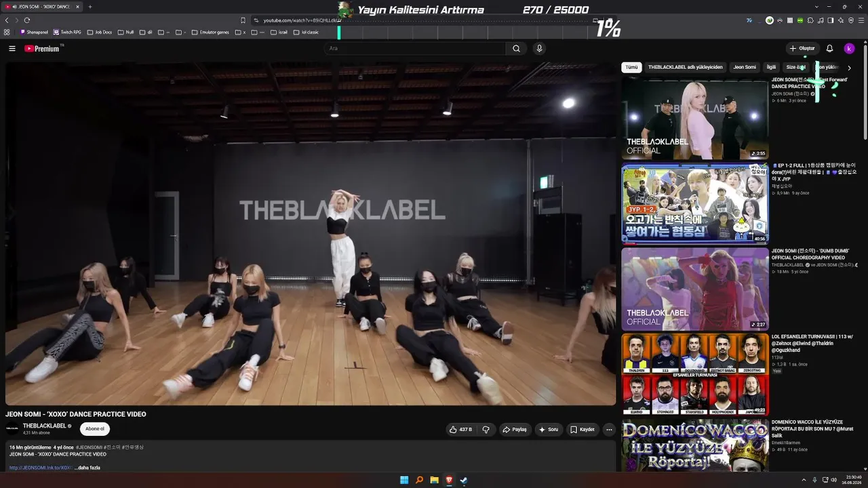Like the video (437 B)
This screenshot has height=488, width=868.
pos(460,429)
